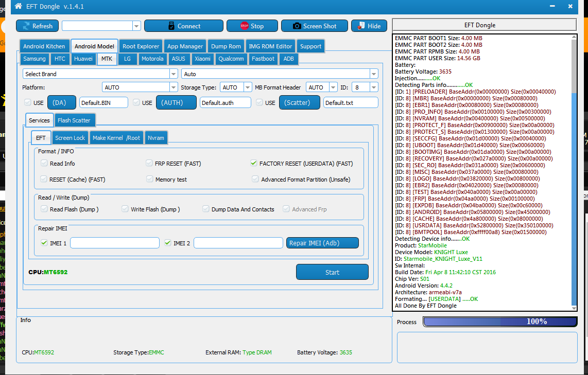Click the Default.auth field
The image size is (588, 375).
(226, 103)
